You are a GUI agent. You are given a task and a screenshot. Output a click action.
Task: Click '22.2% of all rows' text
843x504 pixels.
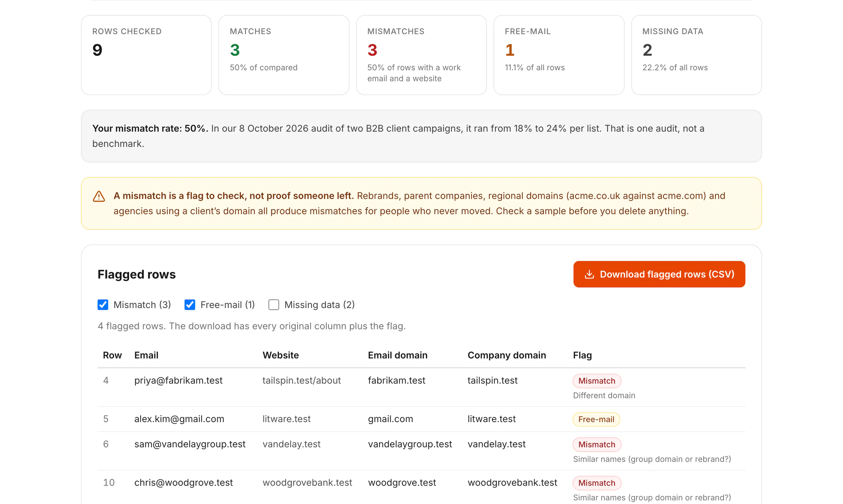click(x=675, y=68)
